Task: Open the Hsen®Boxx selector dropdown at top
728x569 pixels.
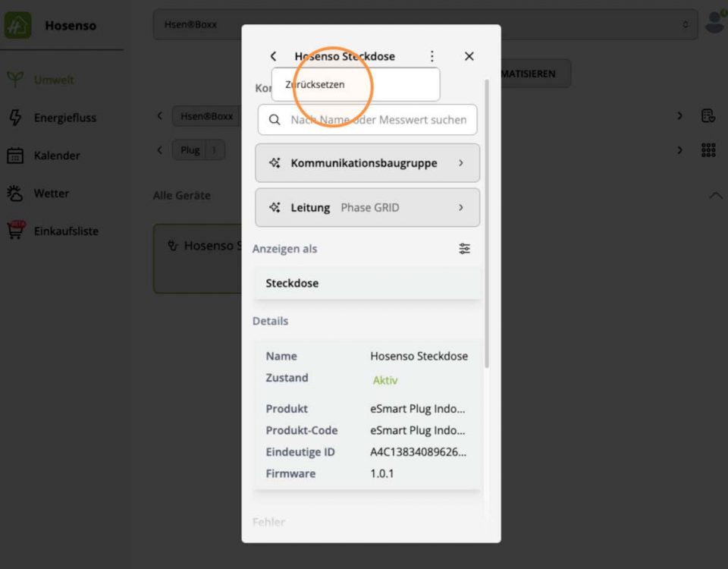Action: click(x=425, y=24)
